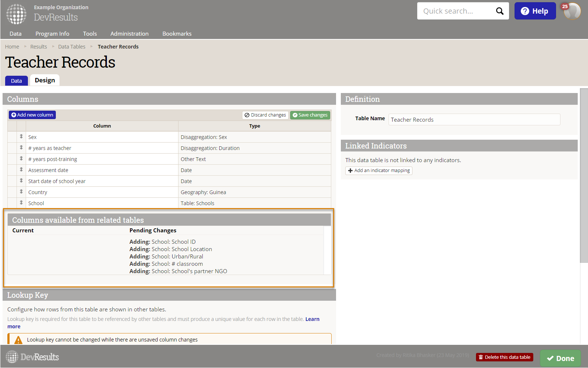Open Data Tables breadcrumb link
588x368 pixels.
72,47
